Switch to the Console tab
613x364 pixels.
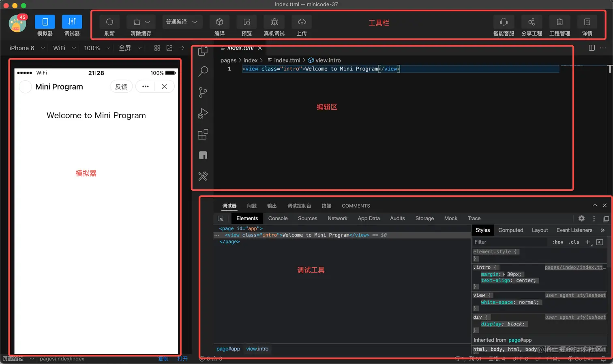click(x=278, y=219)
